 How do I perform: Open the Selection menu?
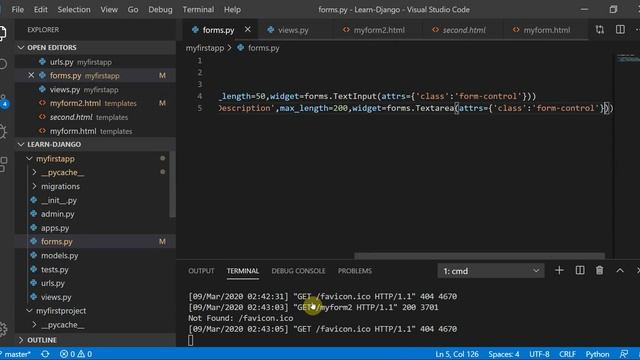[x=74, y=9]
